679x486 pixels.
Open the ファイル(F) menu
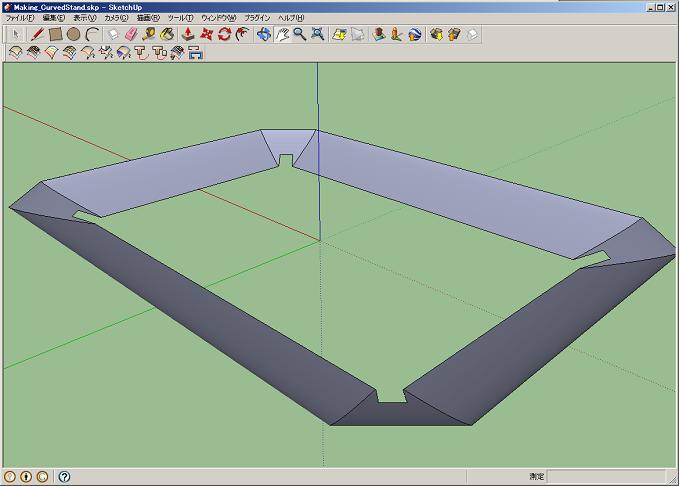[20, 18]
